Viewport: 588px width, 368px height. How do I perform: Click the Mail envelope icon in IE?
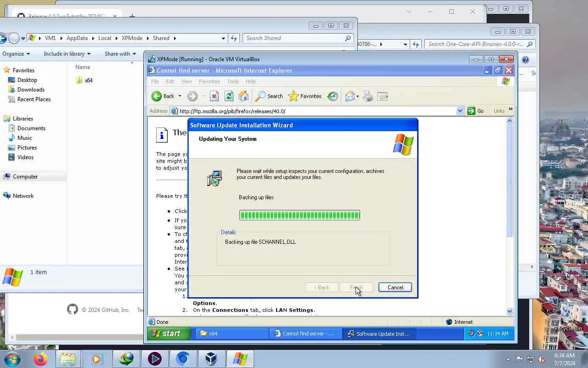(x=350, y=96)
